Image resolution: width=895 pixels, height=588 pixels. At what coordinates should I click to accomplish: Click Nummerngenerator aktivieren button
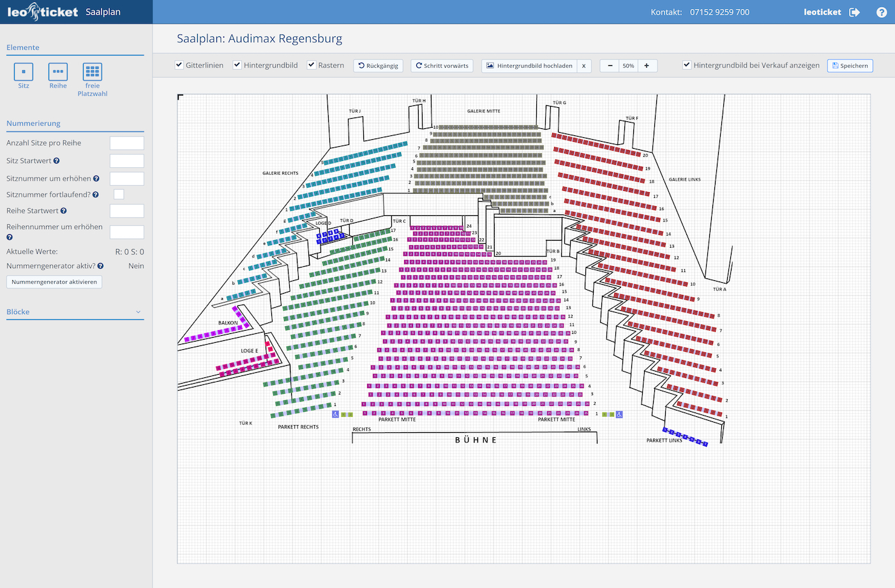[x=54, y=282]
